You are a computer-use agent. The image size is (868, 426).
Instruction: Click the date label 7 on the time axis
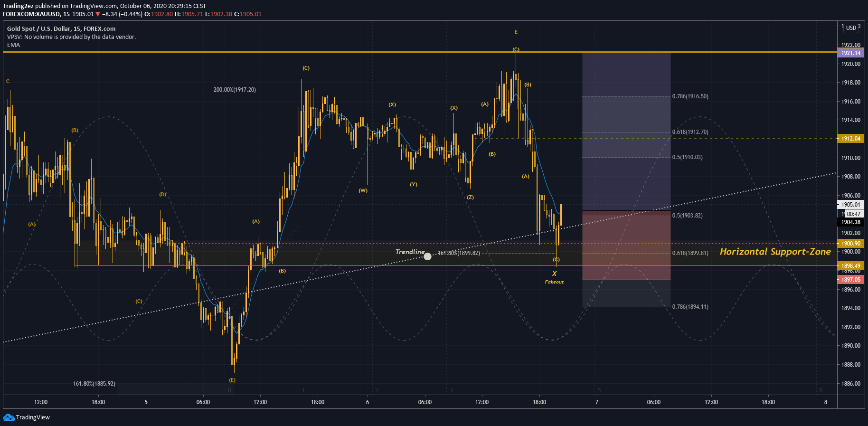click(597, 402)
